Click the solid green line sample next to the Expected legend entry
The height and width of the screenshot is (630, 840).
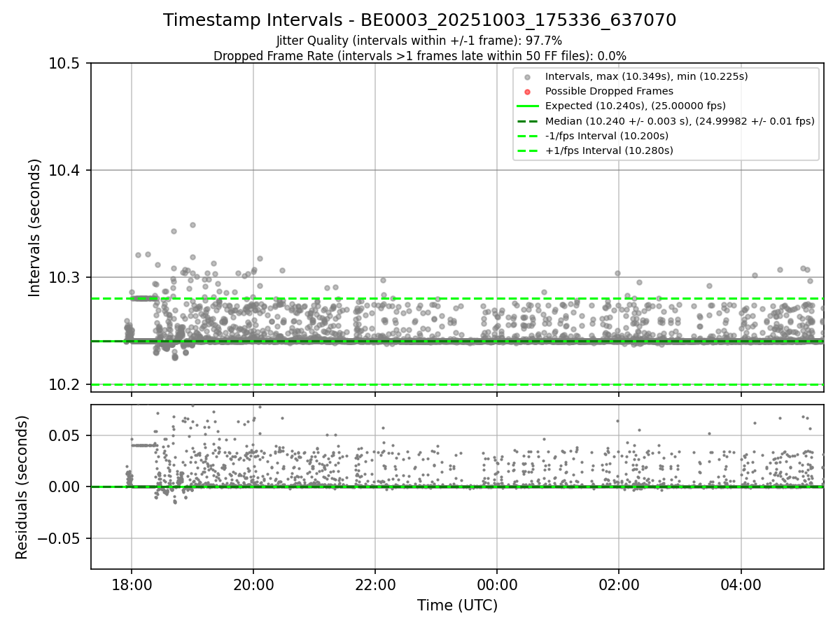click(x=528, y=106)
